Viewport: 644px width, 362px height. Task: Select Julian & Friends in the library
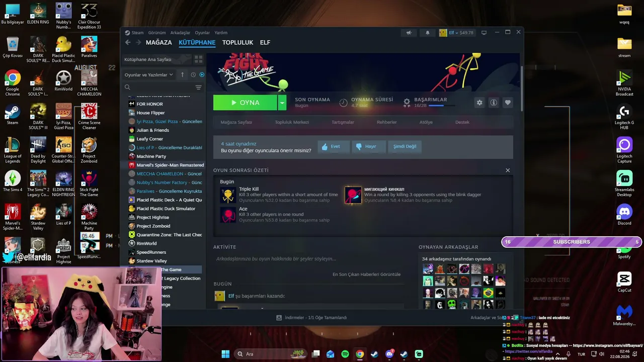[152, 130]
